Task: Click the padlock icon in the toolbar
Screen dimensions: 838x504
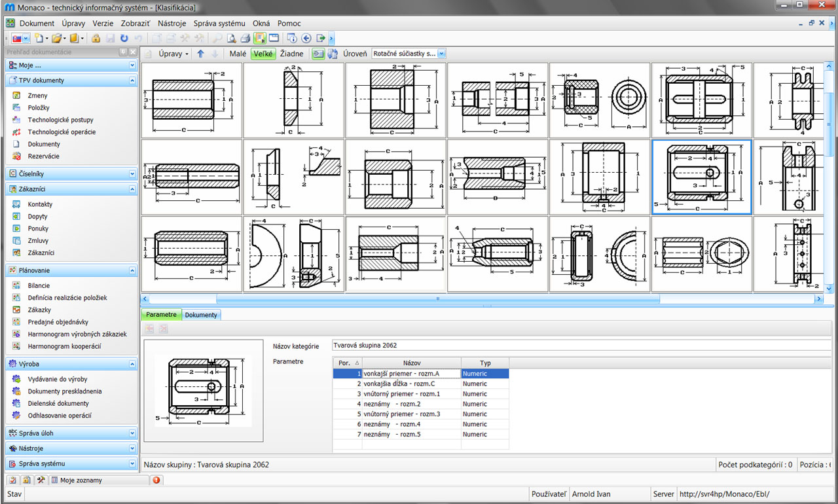Action: click(96, 39)
